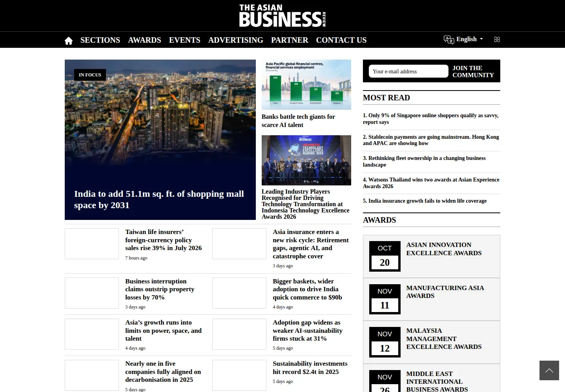The image size is (565, 392).
Task: Read Rethinking fleet ownership story
Action: (424, 162)
